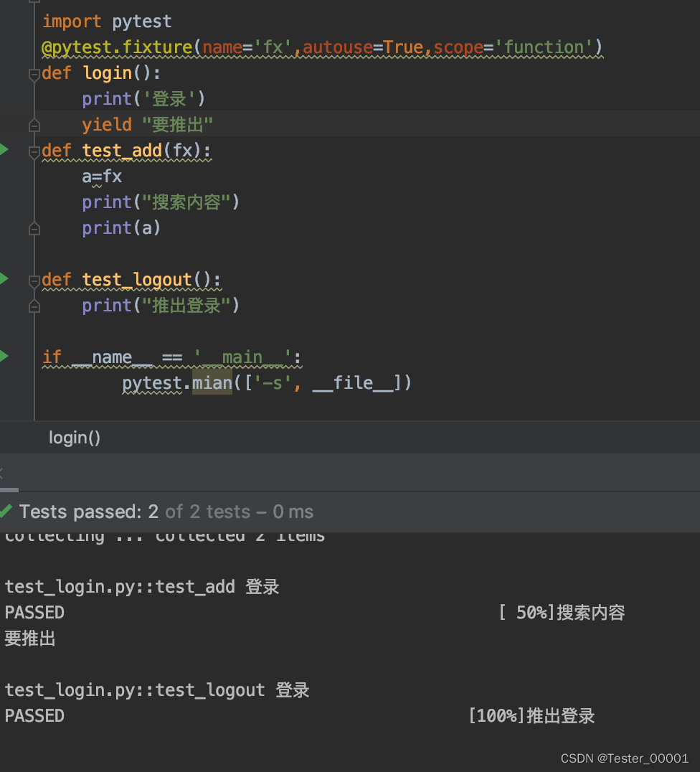Image resolution: width=700 pixels, height=772 pixels.
Task: Run test_logout using its green gutter arrow
Action: [x=4, y=278]
